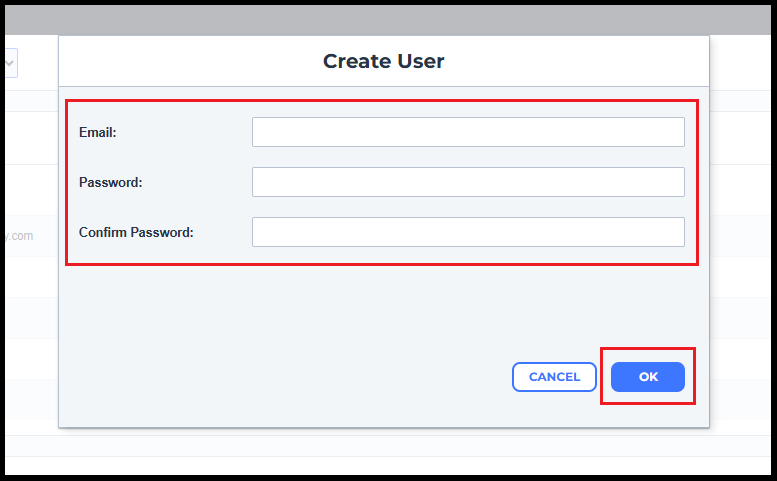Click the blank footer space left of CANCEL
Viewport: 777px width, 481px height.
click(x=280, y=378)
